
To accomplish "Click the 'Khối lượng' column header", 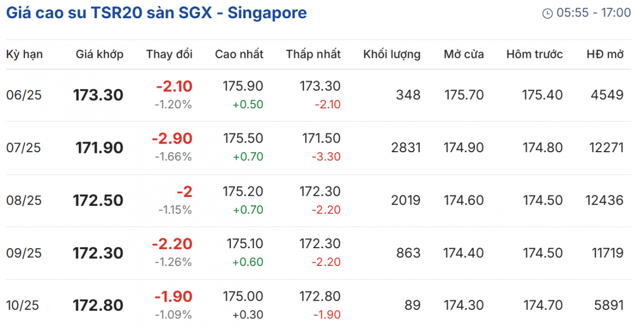I will [392, 54].
